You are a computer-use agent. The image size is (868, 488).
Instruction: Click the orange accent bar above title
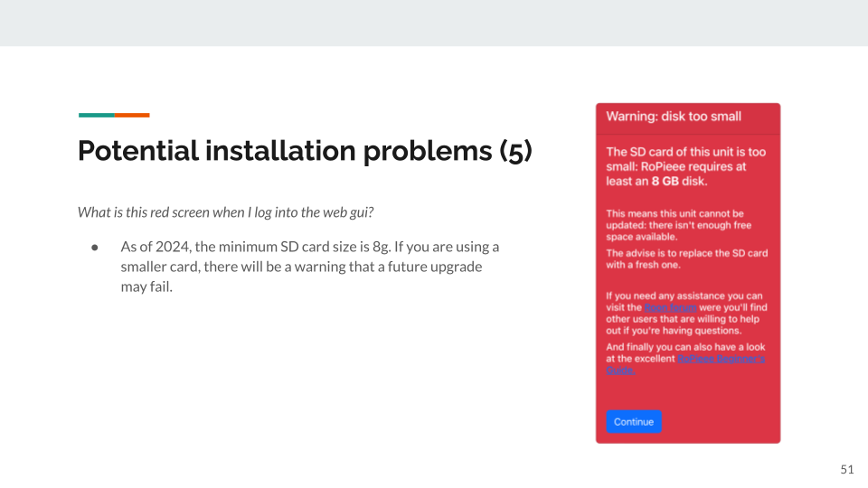coord(132,115)
